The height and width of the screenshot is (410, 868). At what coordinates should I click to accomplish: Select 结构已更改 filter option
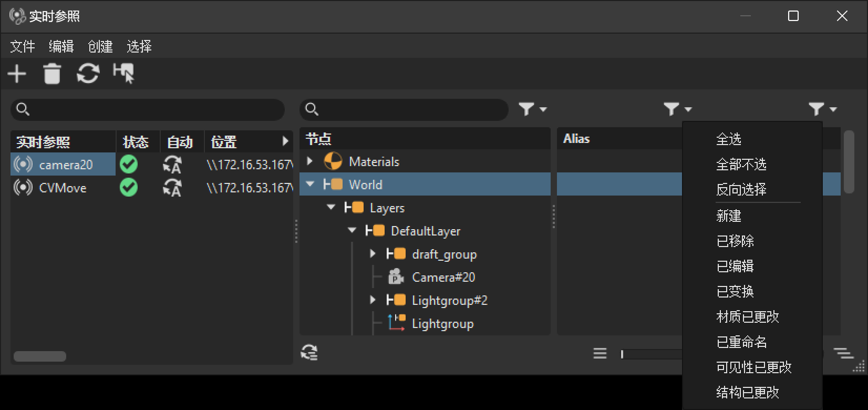click(x=748, y=392)
